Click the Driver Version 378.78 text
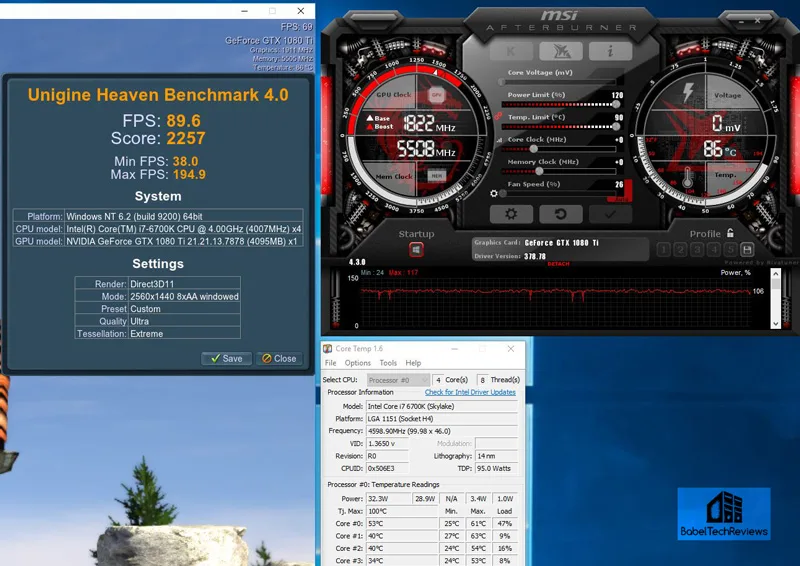 click(x=510, y=256)
